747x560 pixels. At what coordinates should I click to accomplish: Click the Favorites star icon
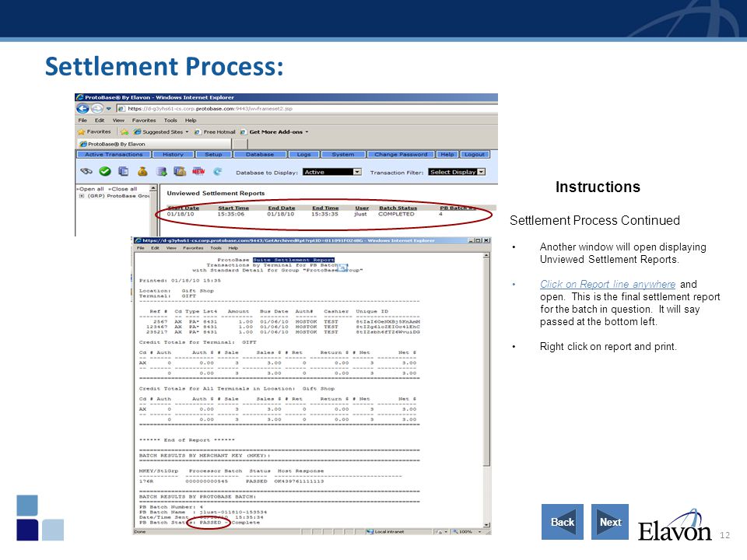pos(81,132)
